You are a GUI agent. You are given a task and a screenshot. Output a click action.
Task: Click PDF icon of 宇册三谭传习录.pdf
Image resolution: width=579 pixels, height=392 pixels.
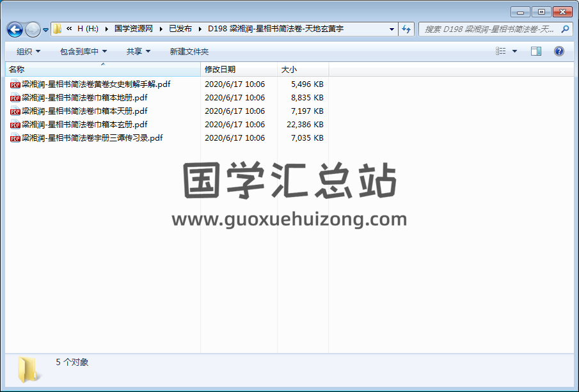15,138
